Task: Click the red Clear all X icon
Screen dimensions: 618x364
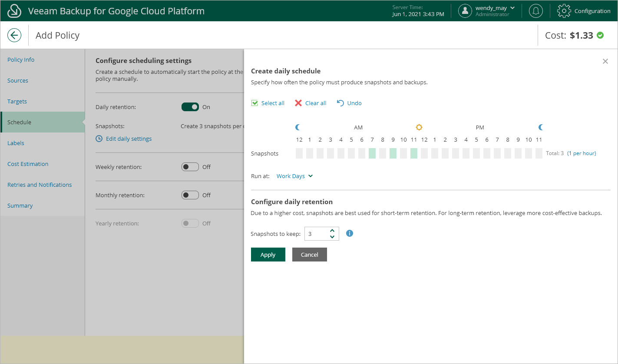Action: coord(298,103)
